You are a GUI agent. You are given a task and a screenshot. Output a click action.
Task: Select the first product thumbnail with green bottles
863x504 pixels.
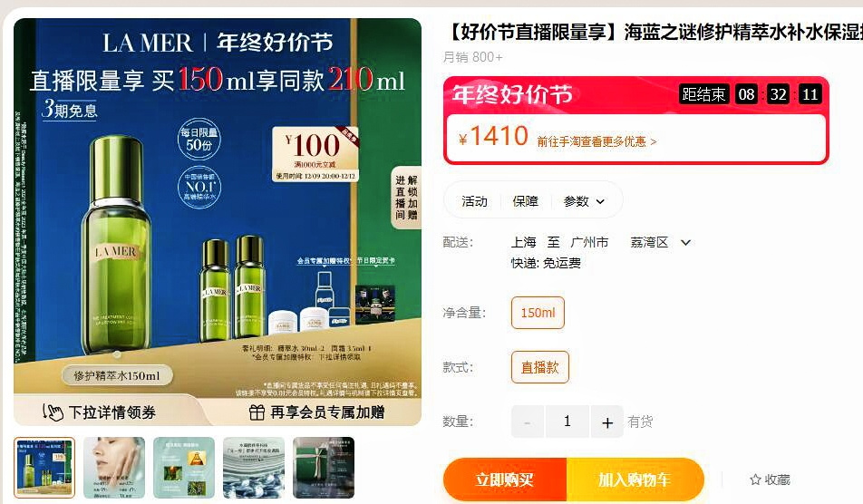tap(44, 468)
